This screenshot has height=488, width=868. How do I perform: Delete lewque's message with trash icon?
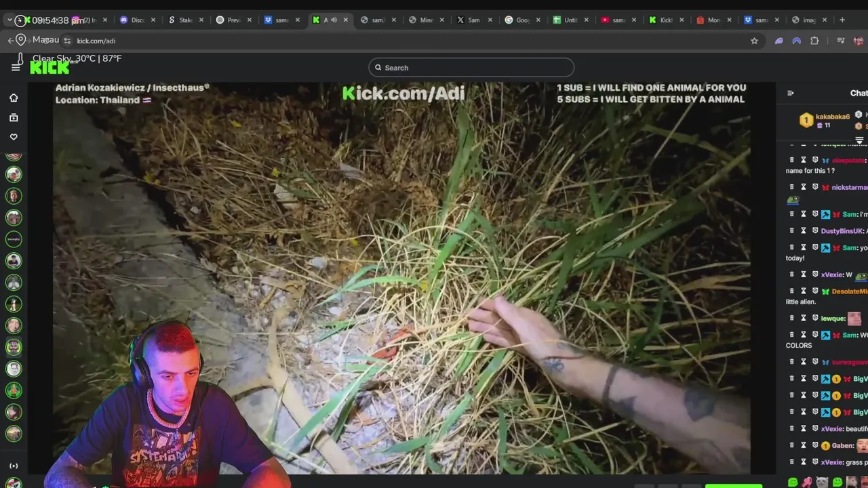coord(791,319)
